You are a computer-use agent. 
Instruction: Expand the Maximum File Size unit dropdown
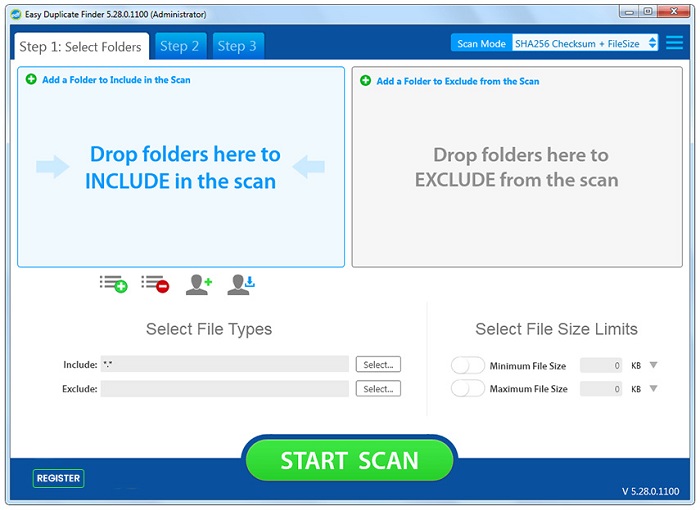click(x=653, y=389)
